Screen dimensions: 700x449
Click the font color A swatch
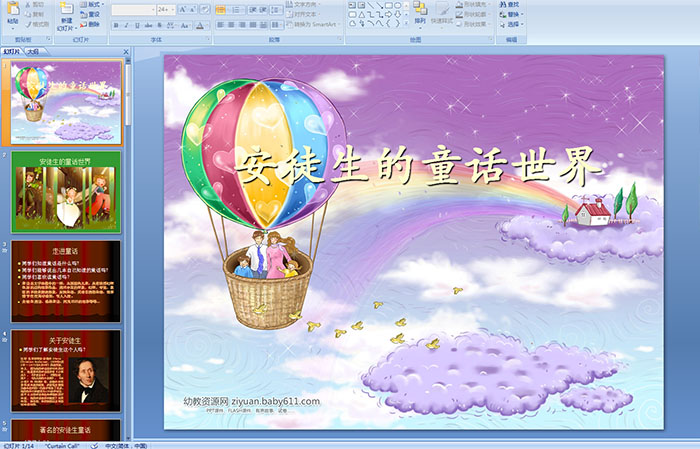click(200, 25)
